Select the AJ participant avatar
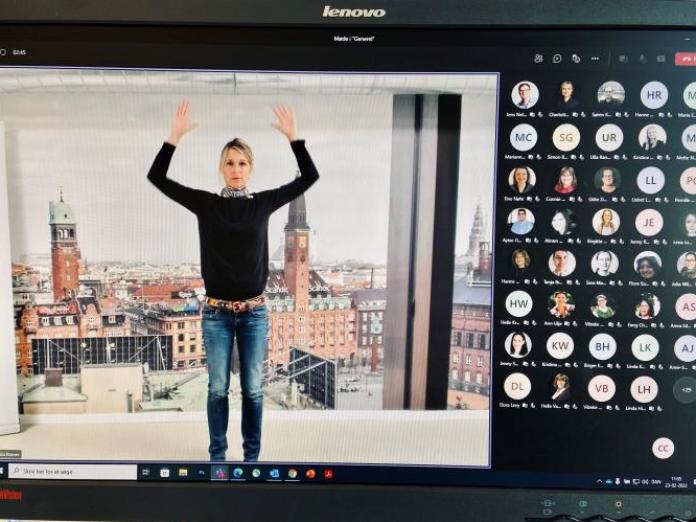Viewport: 696px width, 522px height. pos(685,348)
